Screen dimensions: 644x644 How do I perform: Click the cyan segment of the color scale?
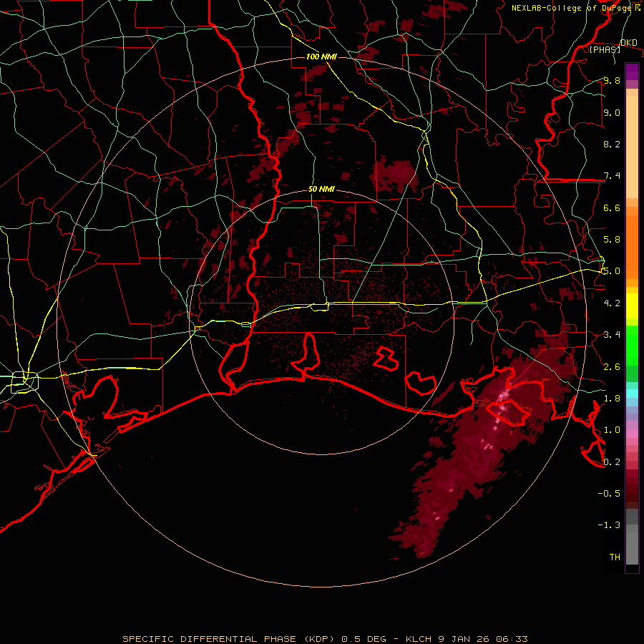coord(632,394)
